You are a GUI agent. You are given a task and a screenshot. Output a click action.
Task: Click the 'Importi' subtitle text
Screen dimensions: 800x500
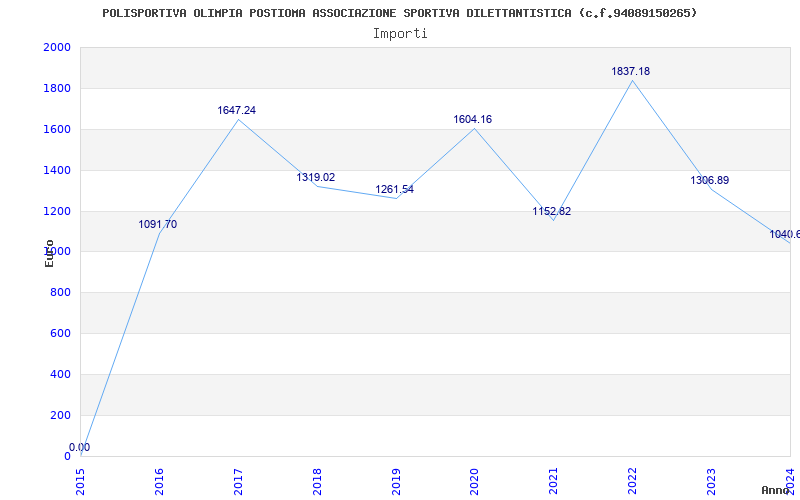coord(400,34)
